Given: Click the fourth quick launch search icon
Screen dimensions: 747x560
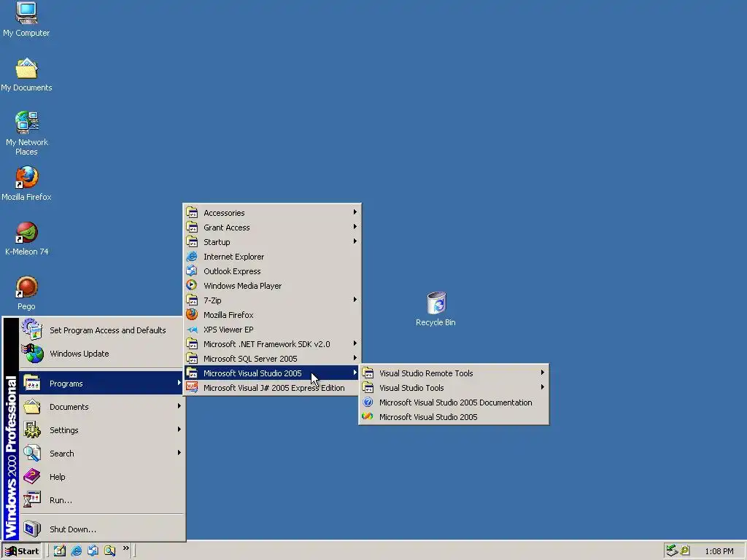Looking at the screenshot, I should (x=109, y=551).
